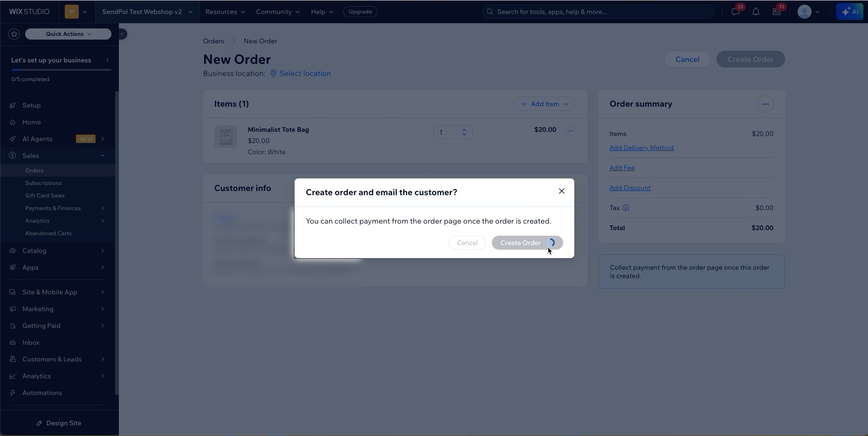Expand Let's set up your business
Viewport: 868px width, 436px height.
coord(60,60)
